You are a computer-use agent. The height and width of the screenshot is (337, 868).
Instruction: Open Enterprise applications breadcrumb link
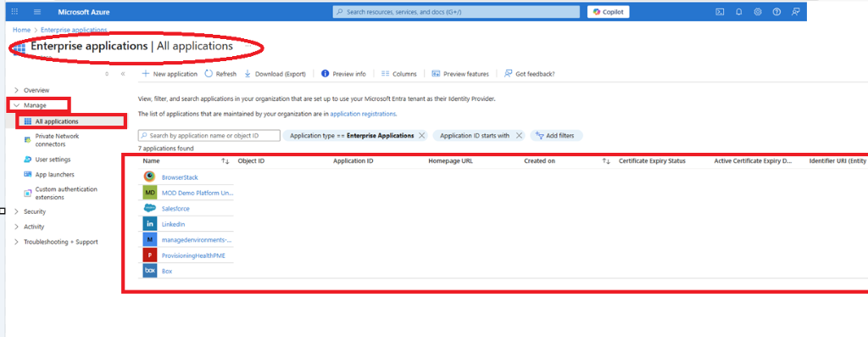pos(74,30)
